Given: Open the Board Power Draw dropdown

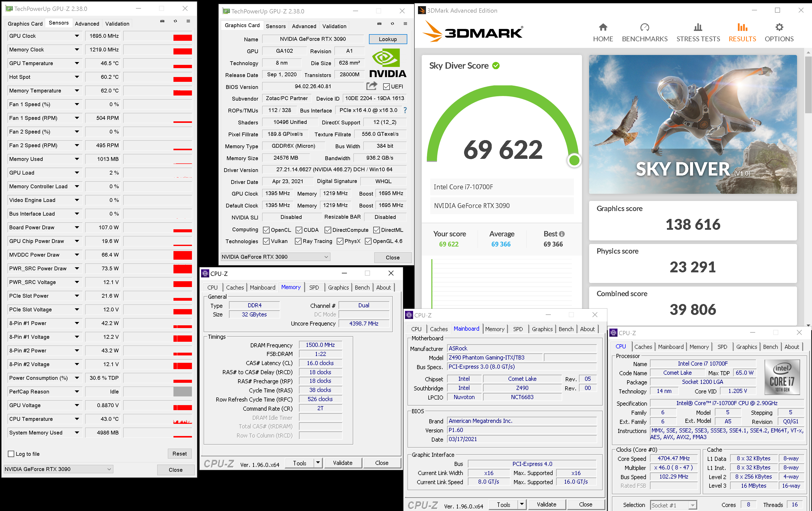Looking at the screenshot, I should point(77,227).
